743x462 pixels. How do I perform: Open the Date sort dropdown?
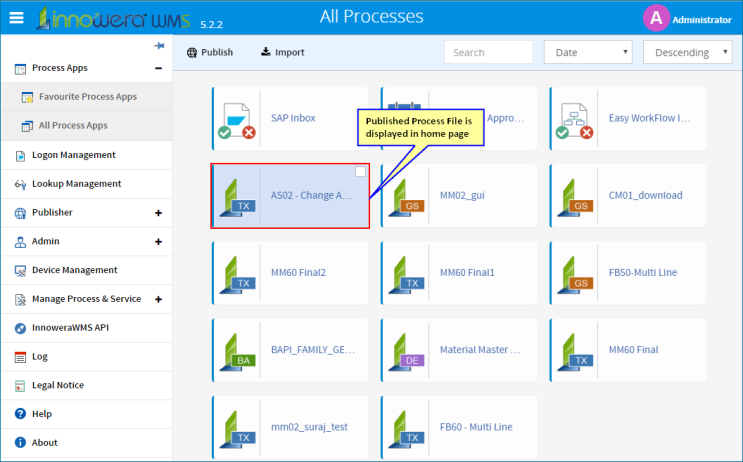(589, 52)
